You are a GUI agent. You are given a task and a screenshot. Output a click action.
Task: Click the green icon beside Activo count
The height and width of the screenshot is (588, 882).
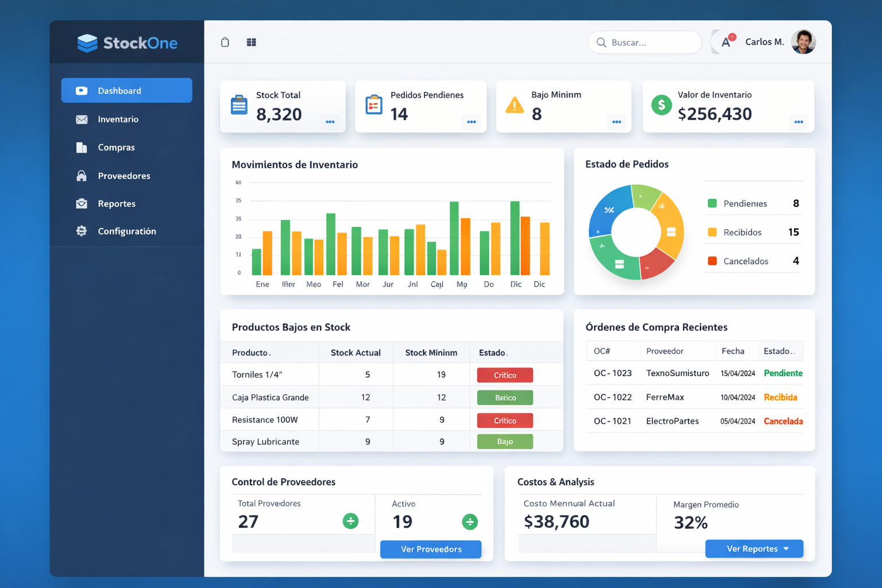point(470,521)
